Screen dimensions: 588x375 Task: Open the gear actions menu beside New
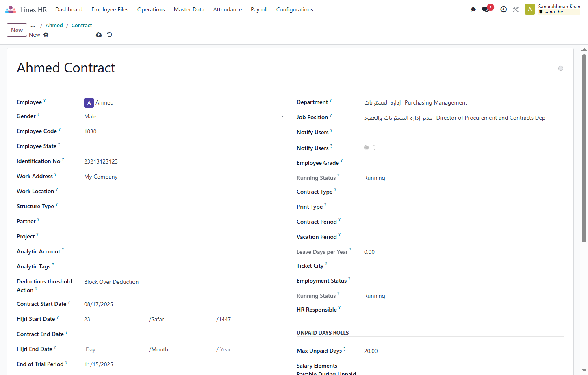[x=46, y=35]
